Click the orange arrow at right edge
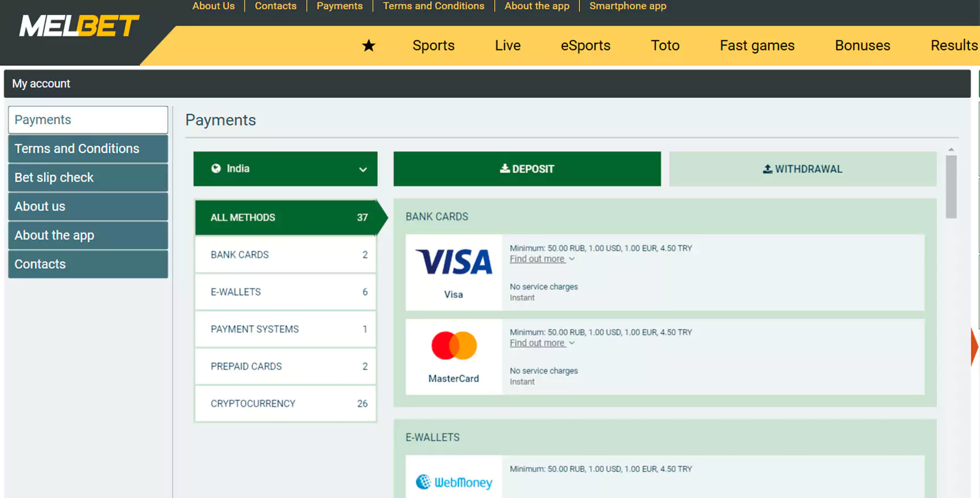 click(x=975, y=346)
